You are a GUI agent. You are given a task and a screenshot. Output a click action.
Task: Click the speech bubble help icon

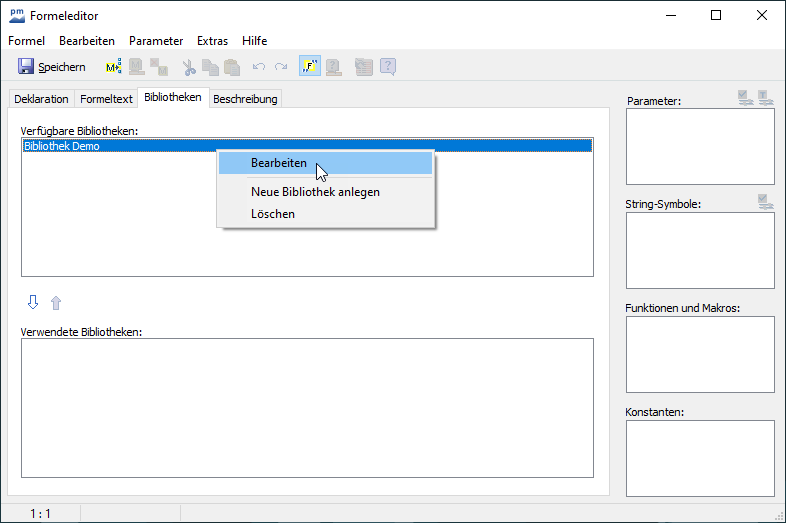388,67
